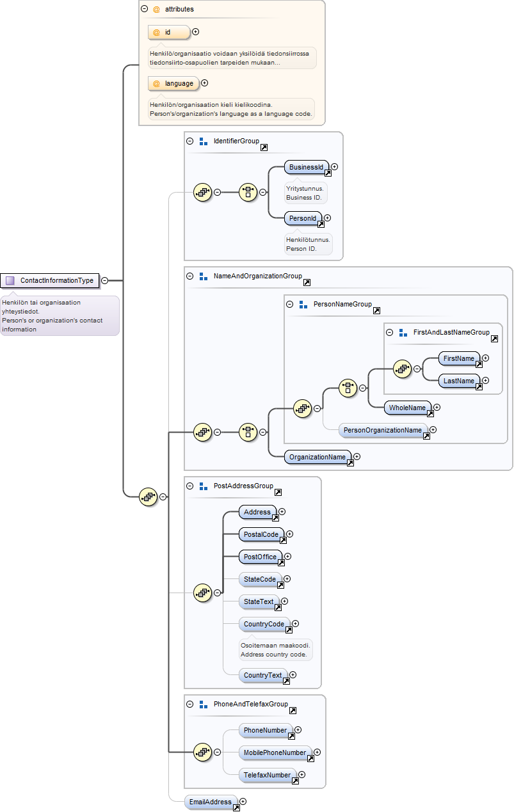514x812 pixels.
Task: Select the ContactInformationType root node
Action: 50,280
